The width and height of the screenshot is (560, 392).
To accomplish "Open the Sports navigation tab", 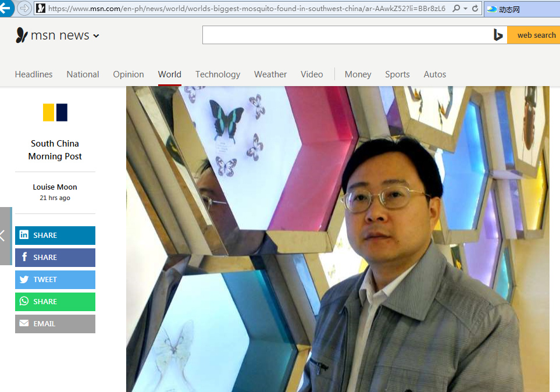I will tap(397, 74).
